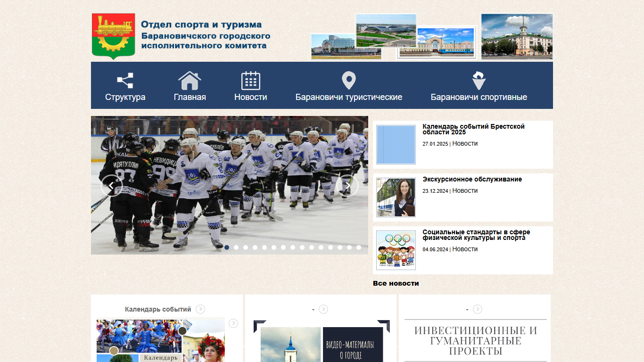Image resolution: width=644 pixels, height=362 pixels.
Task: Open article Календарь событий Брестской области 2025
Action: click(x=473, y=130)
